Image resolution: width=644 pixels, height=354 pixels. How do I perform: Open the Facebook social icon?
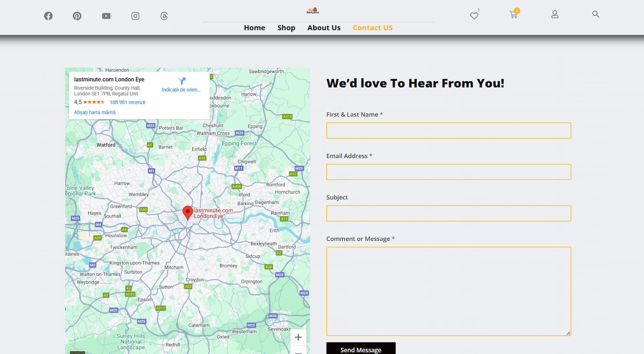click(48, 16)
